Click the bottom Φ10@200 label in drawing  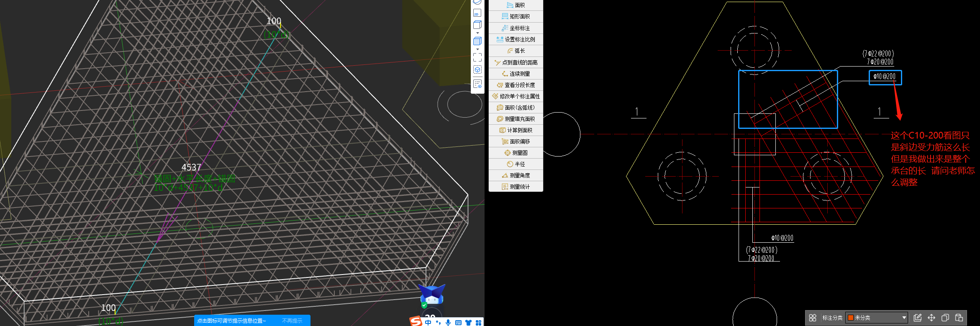pyautogui.click(x=782, y=238)
